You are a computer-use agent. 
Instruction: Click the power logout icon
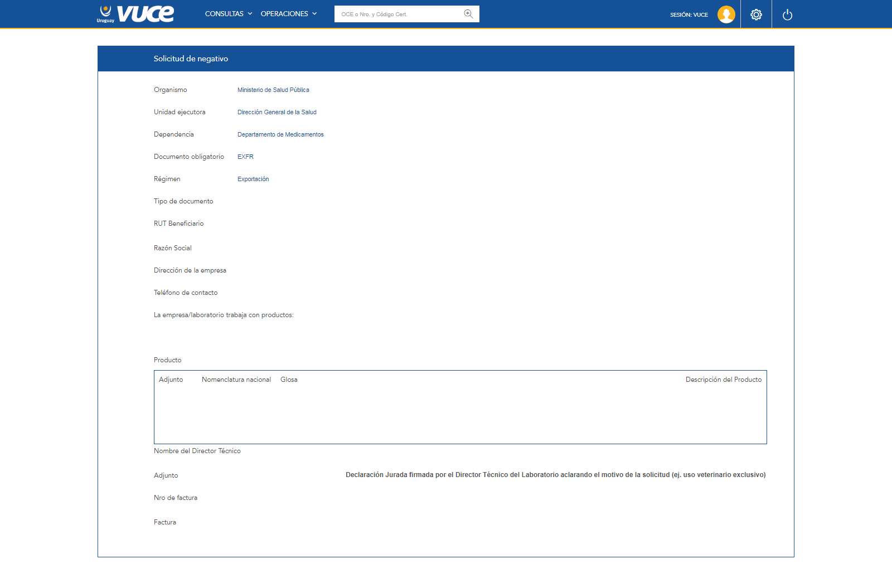[787, 14]
